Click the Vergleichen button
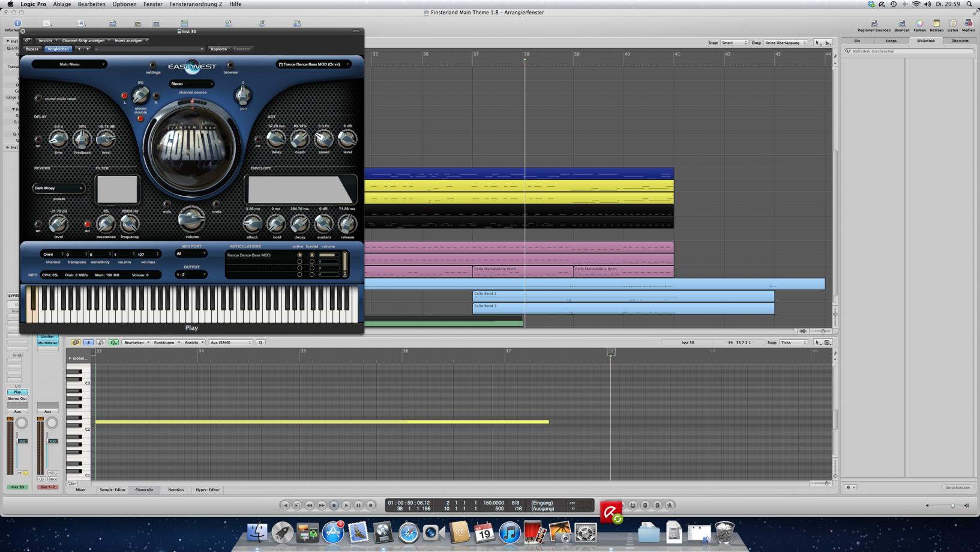 point(58,49)
